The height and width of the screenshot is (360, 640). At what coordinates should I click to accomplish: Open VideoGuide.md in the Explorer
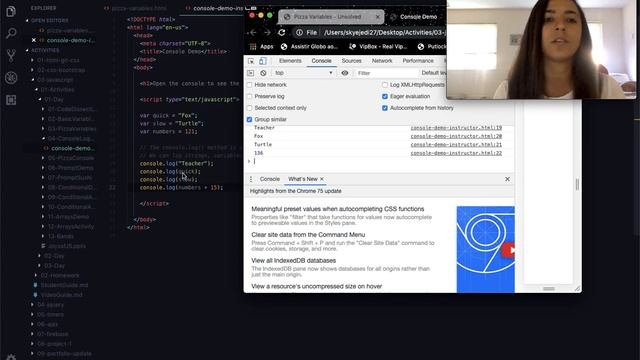(62, 295)
